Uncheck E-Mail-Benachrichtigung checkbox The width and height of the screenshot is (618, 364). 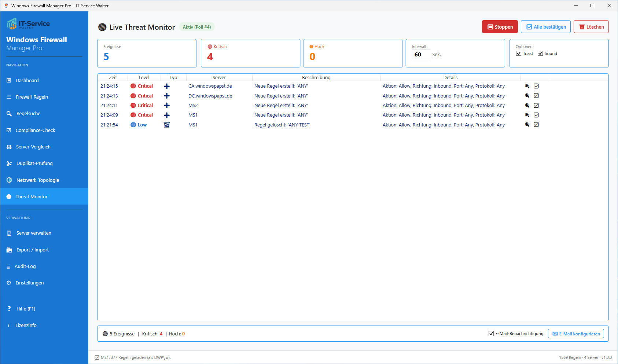point(491,334)
